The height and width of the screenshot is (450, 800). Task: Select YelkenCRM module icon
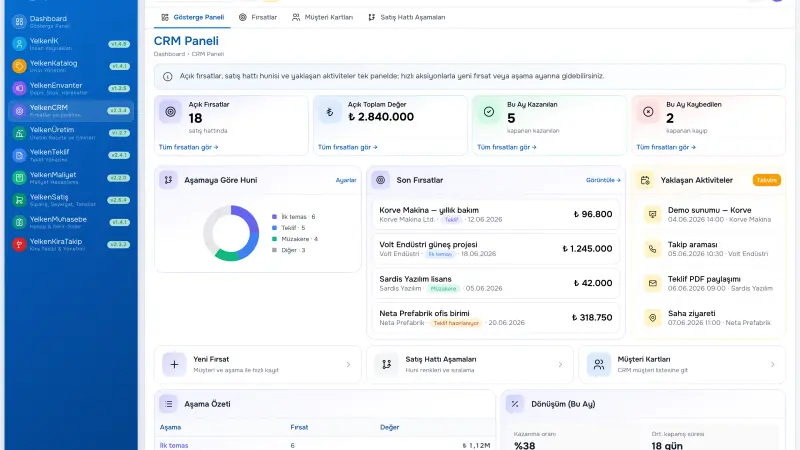19,111
